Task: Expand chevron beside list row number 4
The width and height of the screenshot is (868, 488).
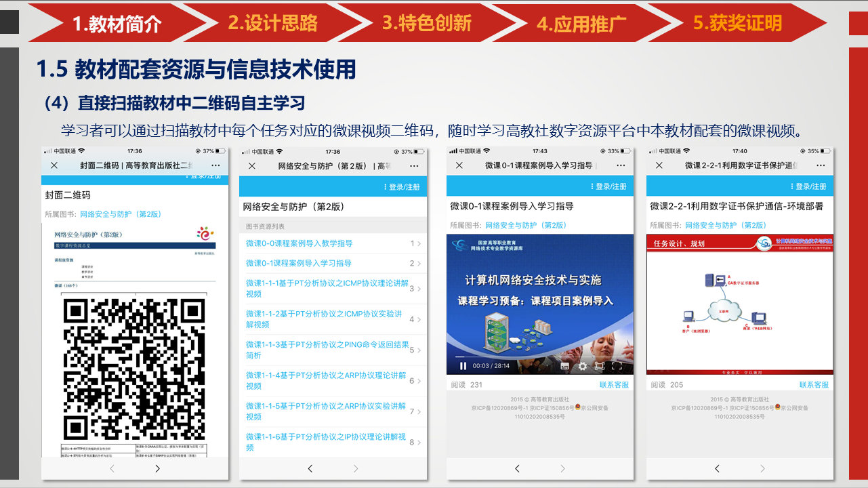Action: click(x=419, y=320)
